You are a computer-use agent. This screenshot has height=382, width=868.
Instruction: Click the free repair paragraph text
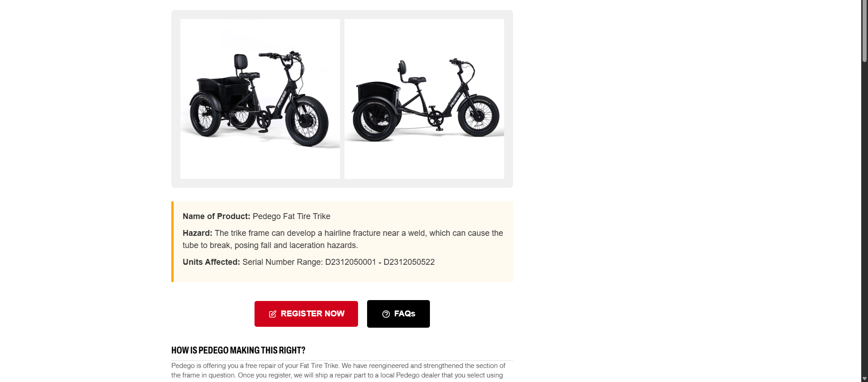click(x=338, y=370)
